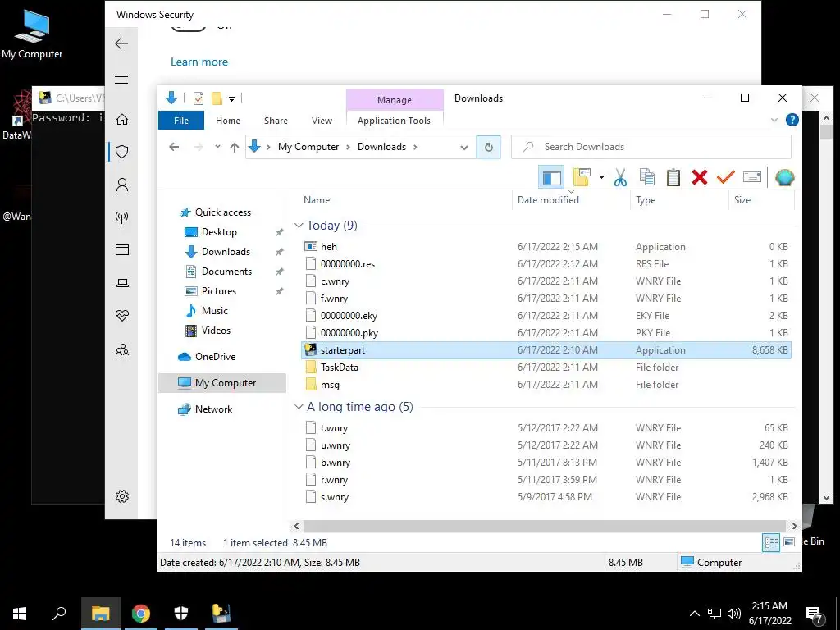Click the Up arrow in Explorer navigation
The height and width of the screenshot is (630, 840).
pyautogui.click(x=234, y=147)
